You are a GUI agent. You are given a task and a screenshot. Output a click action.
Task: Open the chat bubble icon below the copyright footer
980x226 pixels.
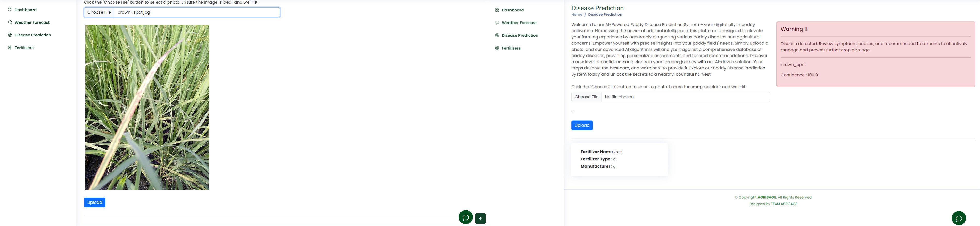pyautogui.click(x=958, y=218)
